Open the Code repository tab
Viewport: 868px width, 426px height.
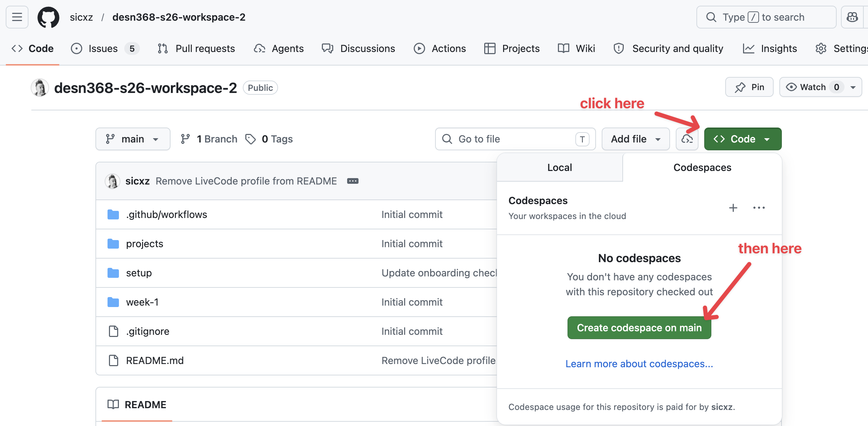pyautogui.click(x=32, y=48)
